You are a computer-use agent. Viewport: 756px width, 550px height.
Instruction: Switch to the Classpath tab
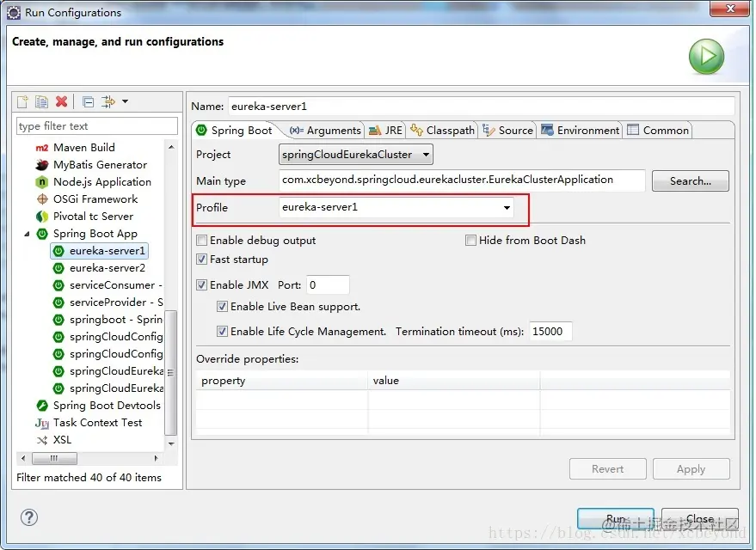pos(443,131)
